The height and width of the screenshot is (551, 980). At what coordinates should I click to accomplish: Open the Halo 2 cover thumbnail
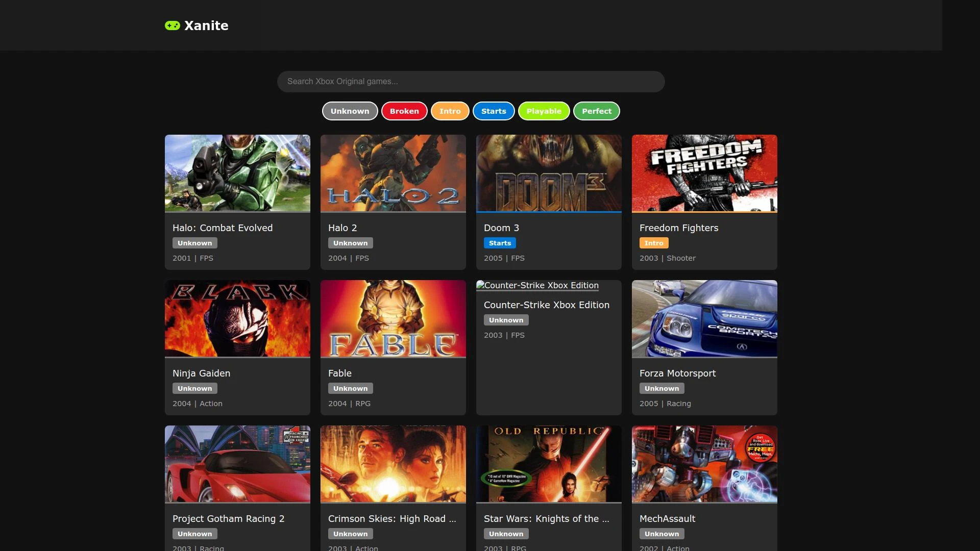click(x=393, y=173)
